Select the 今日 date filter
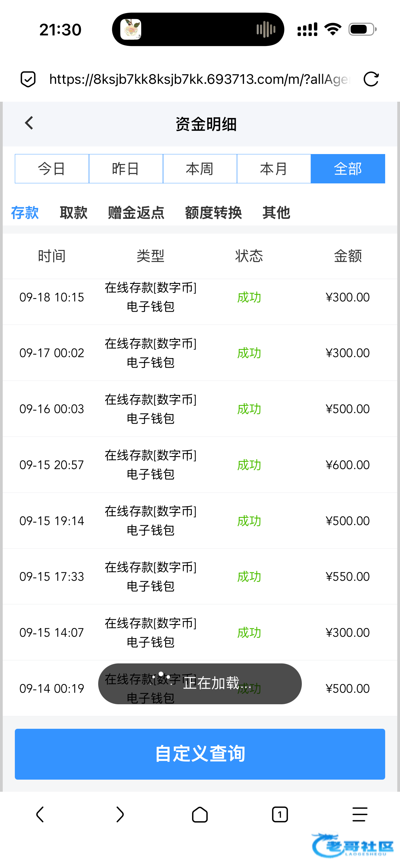Viewport: 400px width, 868px height. 52,169
